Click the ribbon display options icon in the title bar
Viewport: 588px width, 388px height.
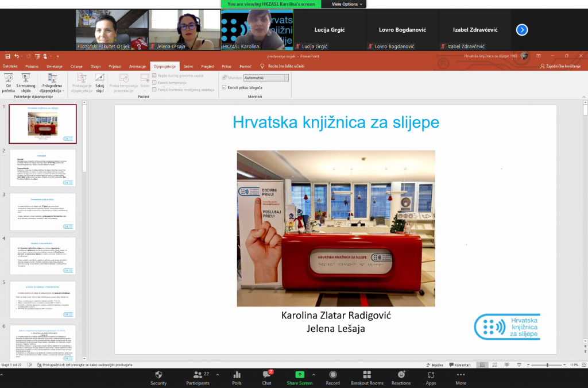[x=539, y=56]
